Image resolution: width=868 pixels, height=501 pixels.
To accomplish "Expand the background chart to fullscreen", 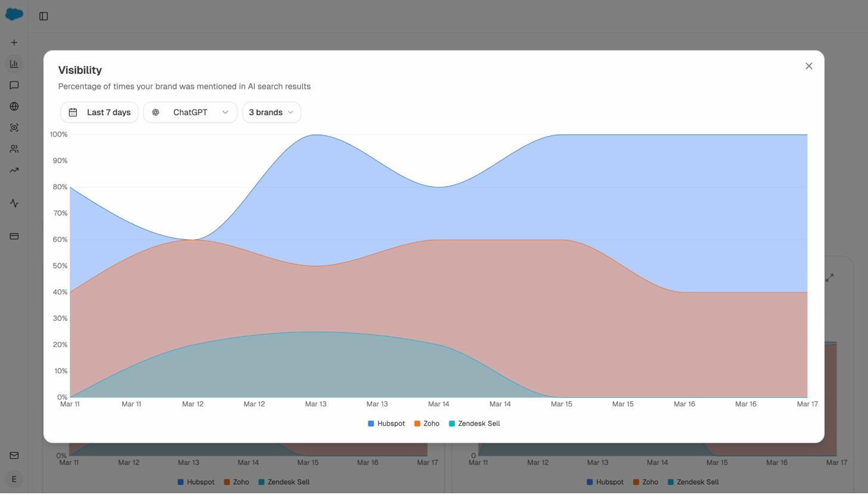I will click(829, 277).
